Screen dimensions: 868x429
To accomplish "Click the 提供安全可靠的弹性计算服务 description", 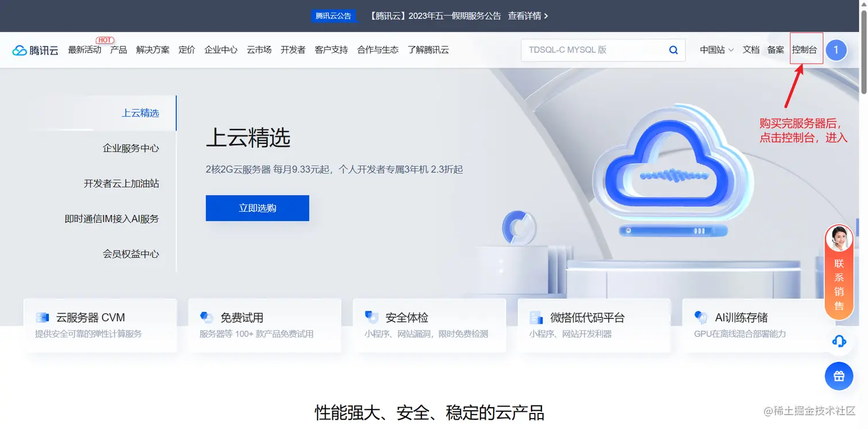I will pos(88,334).
